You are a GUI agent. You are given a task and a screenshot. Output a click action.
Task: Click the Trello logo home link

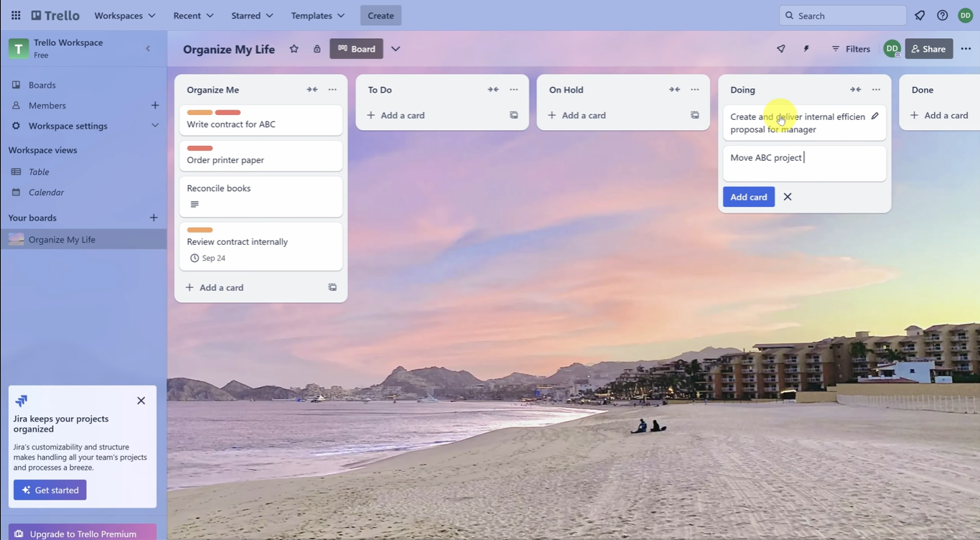coord(55,15)
